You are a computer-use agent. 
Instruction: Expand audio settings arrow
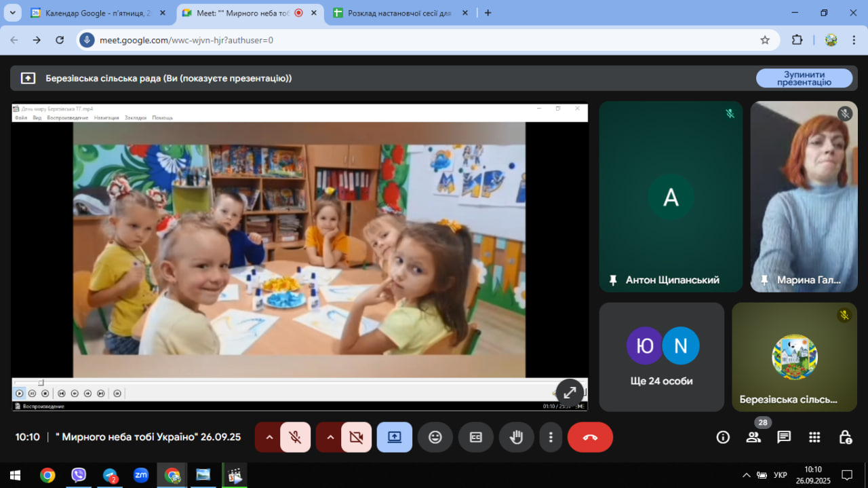tap(269, 437)
